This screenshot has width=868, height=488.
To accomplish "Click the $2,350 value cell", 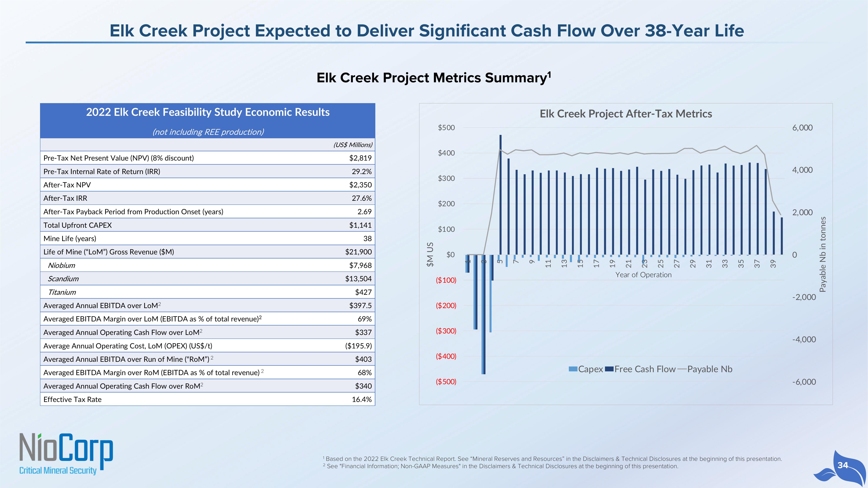I will point(360,185).
